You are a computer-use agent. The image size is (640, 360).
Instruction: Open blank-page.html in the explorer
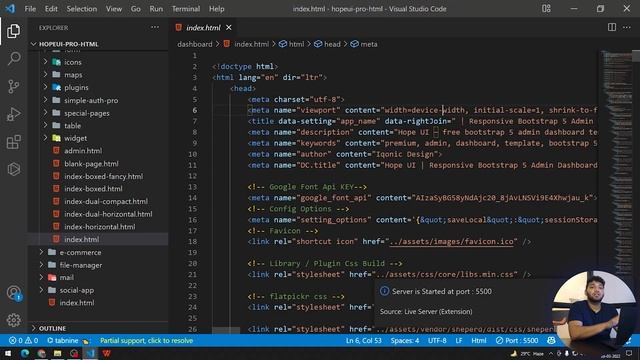pos(91,164)
